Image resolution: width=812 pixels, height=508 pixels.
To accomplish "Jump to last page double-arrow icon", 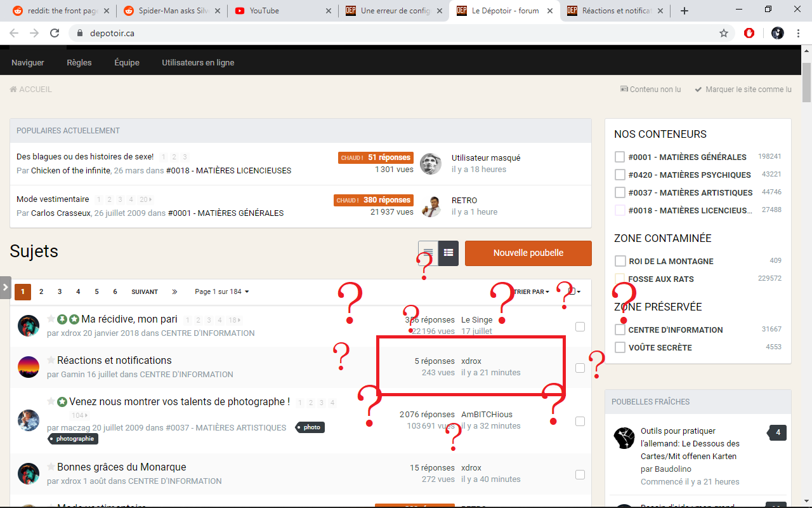I will (x=174, y=291).
